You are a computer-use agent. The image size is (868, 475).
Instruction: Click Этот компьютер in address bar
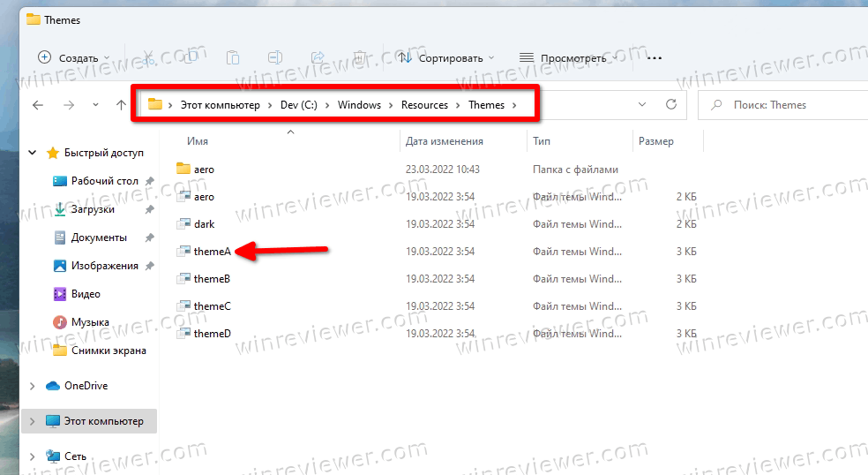pyautogui.click(x=220, y=105)
